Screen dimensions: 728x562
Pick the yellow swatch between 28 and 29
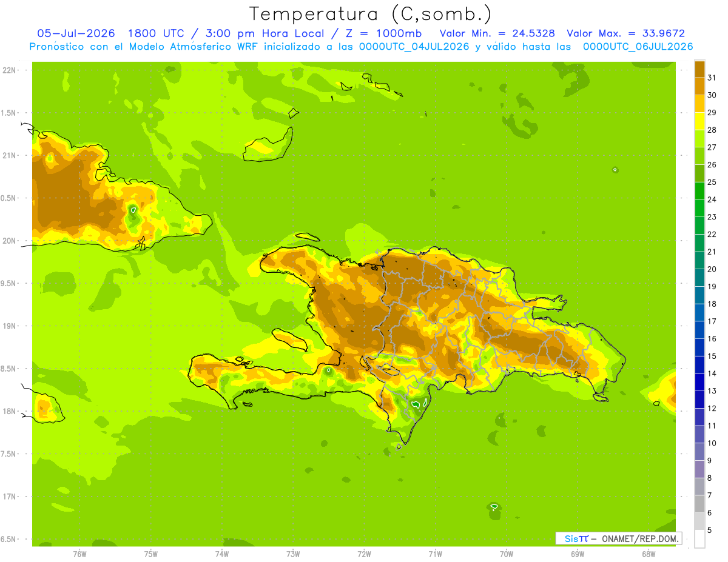(699, 121)
